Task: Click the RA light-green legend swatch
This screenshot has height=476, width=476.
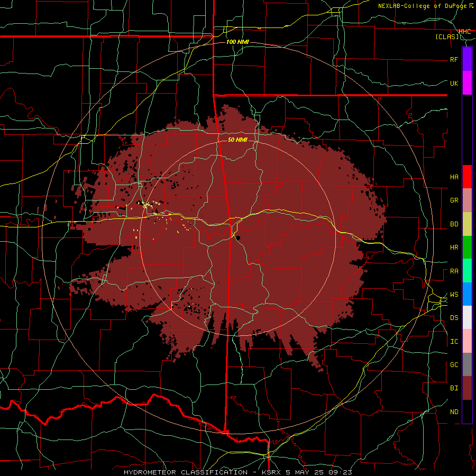Action: (467, 271)
